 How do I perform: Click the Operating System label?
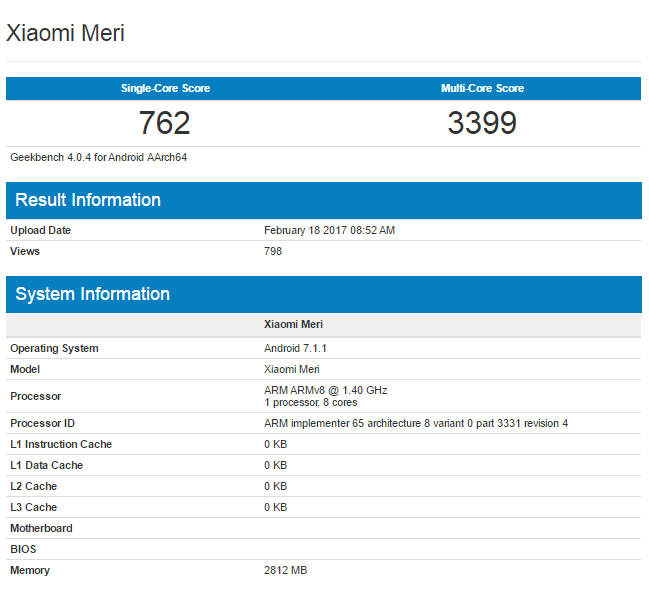click(54, 348)
